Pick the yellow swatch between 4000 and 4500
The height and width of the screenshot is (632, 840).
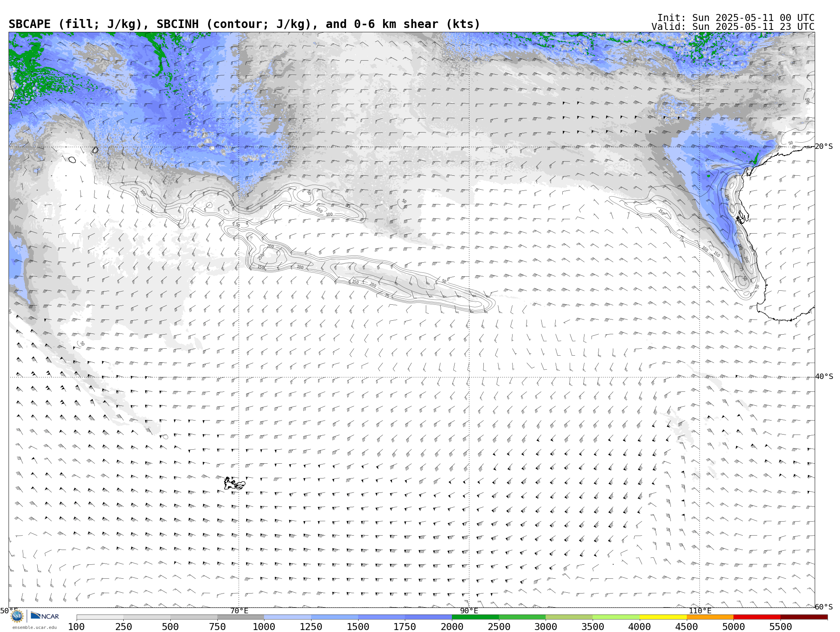(x=663, y=617)
